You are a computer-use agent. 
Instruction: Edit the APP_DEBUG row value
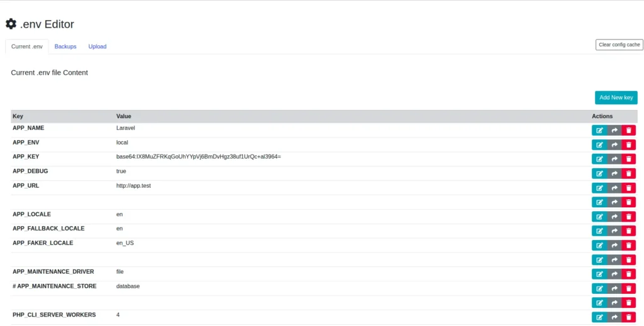(x=599, y=174)
